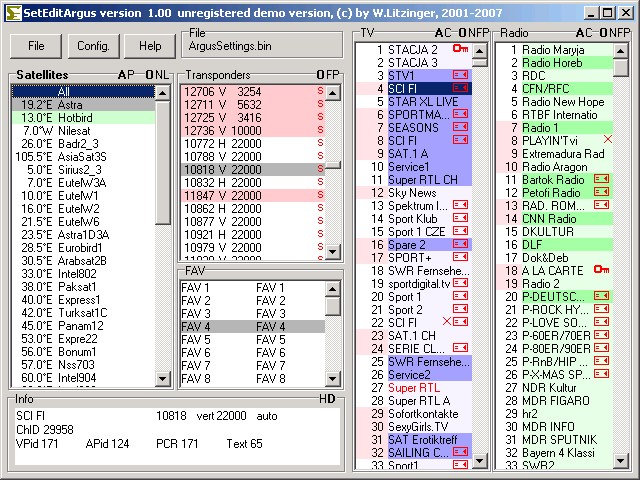Select Sky News in the TV list
Viewport: 640px width, 480px height.
point(412,192)
